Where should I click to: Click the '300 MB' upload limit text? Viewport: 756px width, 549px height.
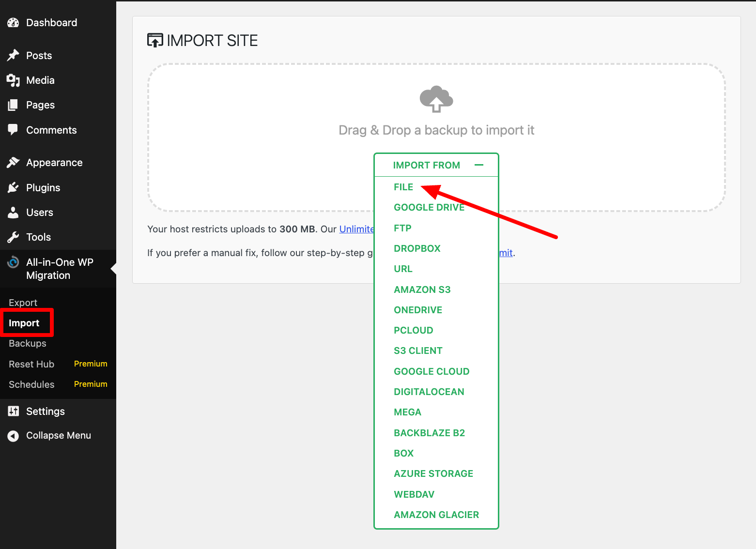tap(297, 229)
